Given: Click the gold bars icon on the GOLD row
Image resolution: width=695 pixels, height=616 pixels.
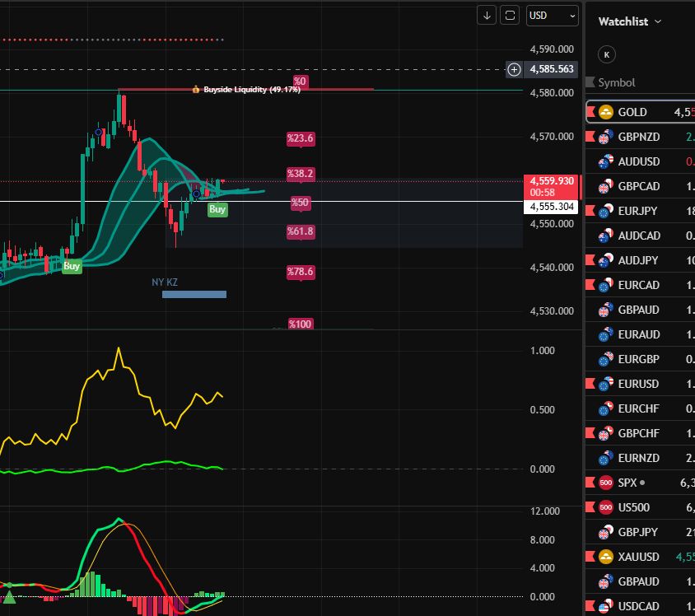Looking at the screenshot, I should [x=605, y=112].
